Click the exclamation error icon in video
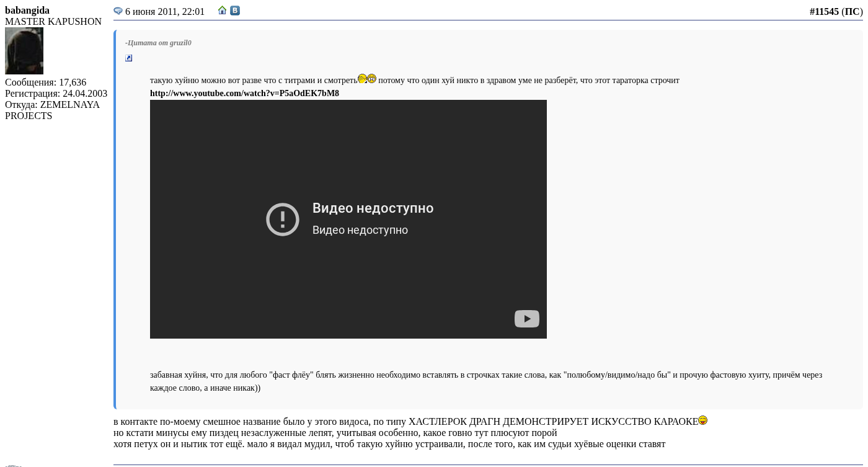The height and width of the screenshot is (467, 868). tap(283, 220)
